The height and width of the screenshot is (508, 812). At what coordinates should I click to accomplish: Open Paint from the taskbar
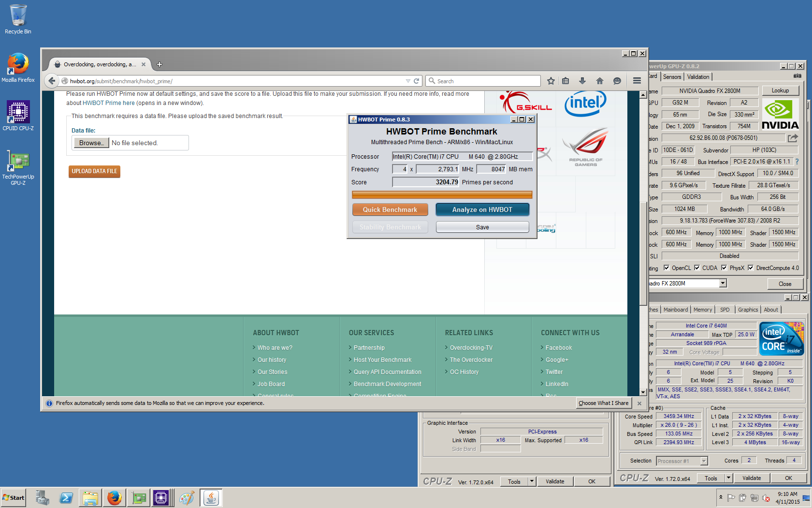[x=187, y=497]
